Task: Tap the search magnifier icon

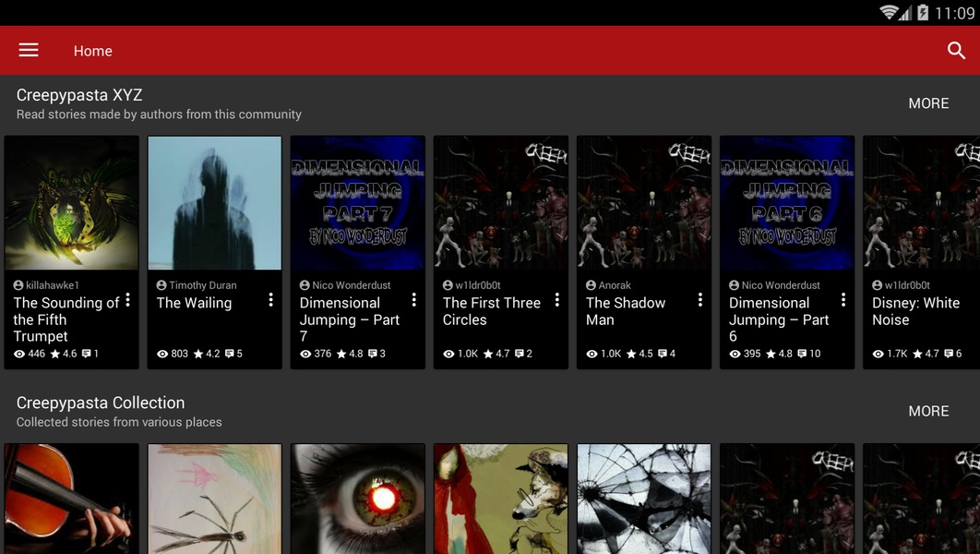Action: (956, 50)
